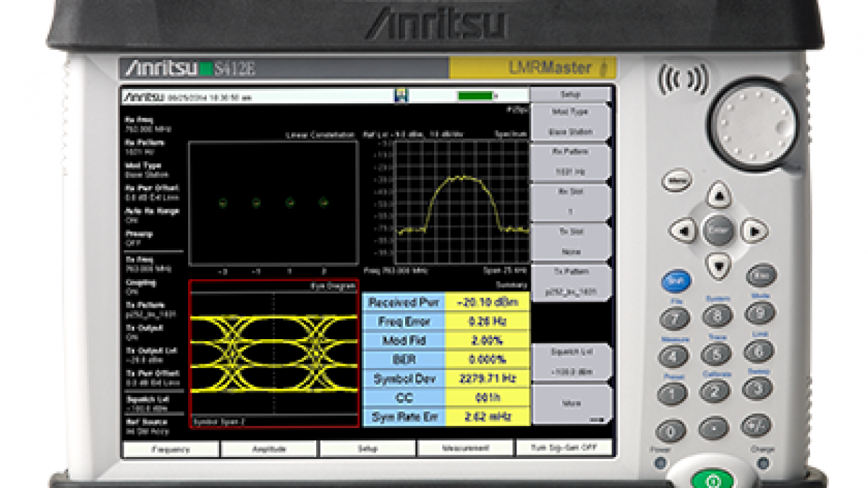
Task: Tap the number 8 System key
Action: coord(717,315)
